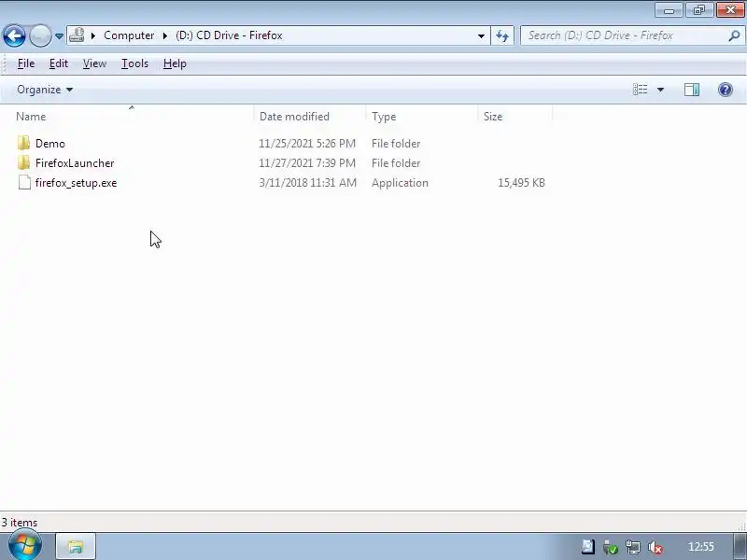Click the drive icon in the address bar
This screenshot has height=560, width=747.
click(x=77, y=35)
